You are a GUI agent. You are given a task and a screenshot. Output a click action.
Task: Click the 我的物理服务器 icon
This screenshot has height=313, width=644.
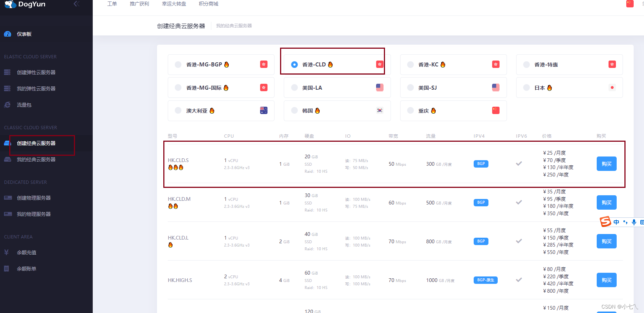coord(8,214)
